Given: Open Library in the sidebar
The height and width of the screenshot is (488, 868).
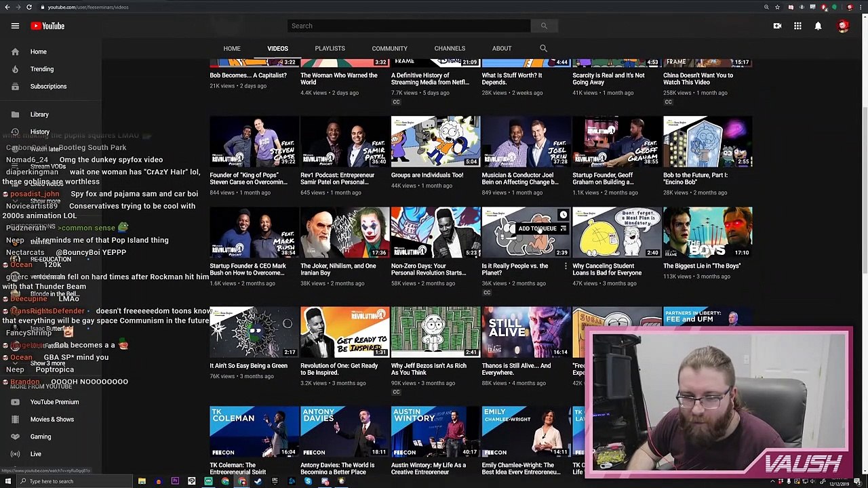Looking at the screenshot, I should click(51, 115).
